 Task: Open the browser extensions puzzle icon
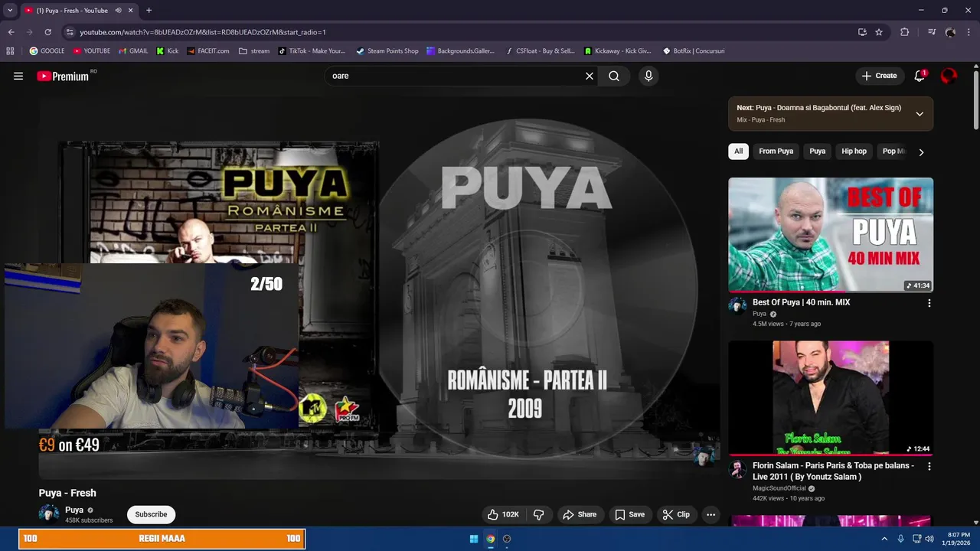point(904,32)
